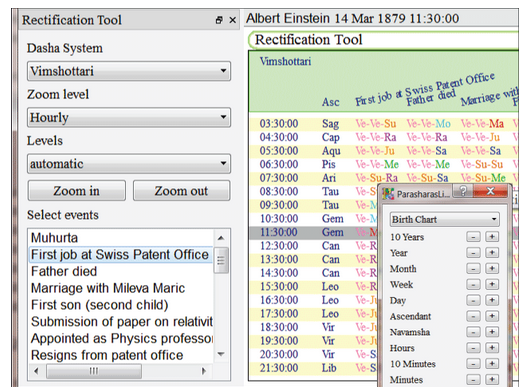Decrease Ascendant with minus button
This screenshot has width=525, height=387.
pyautogui.click(x=473, y=316)
